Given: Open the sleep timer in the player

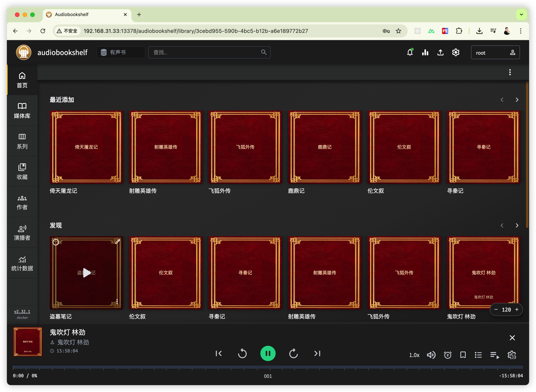Looking at the screenshot, I should 448,355.
